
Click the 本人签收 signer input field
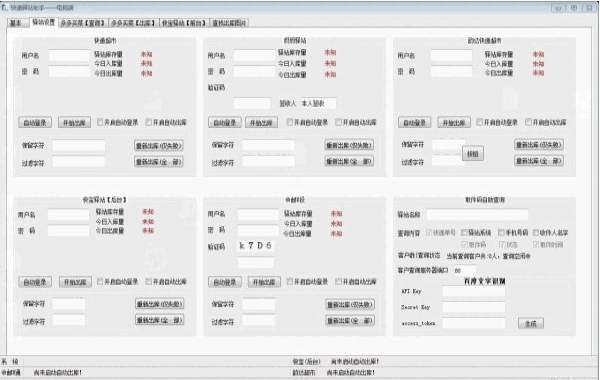pyautogui.click(x=318, y=103)
